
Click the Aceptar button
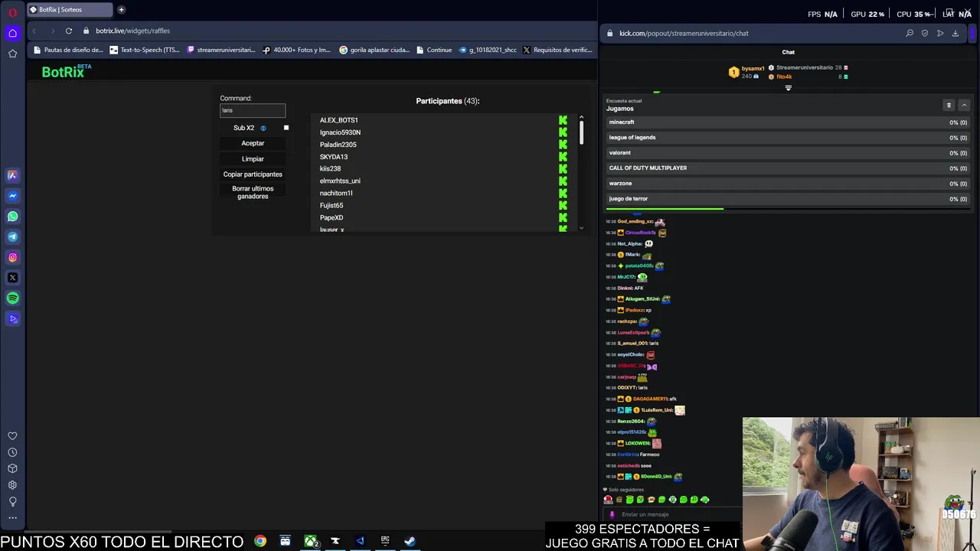pos(253,143)
